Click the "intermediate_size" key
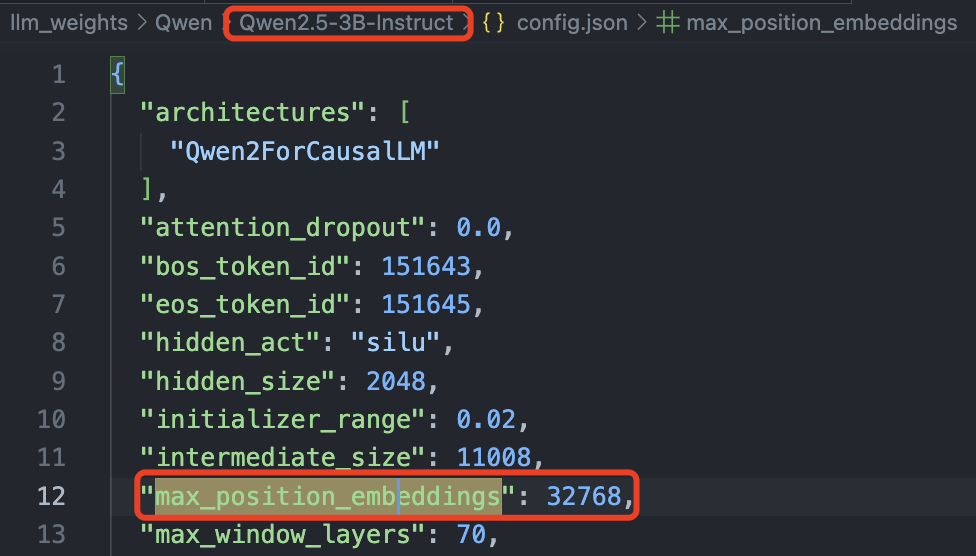The image size is (976, 556). [x=282, y=458]
